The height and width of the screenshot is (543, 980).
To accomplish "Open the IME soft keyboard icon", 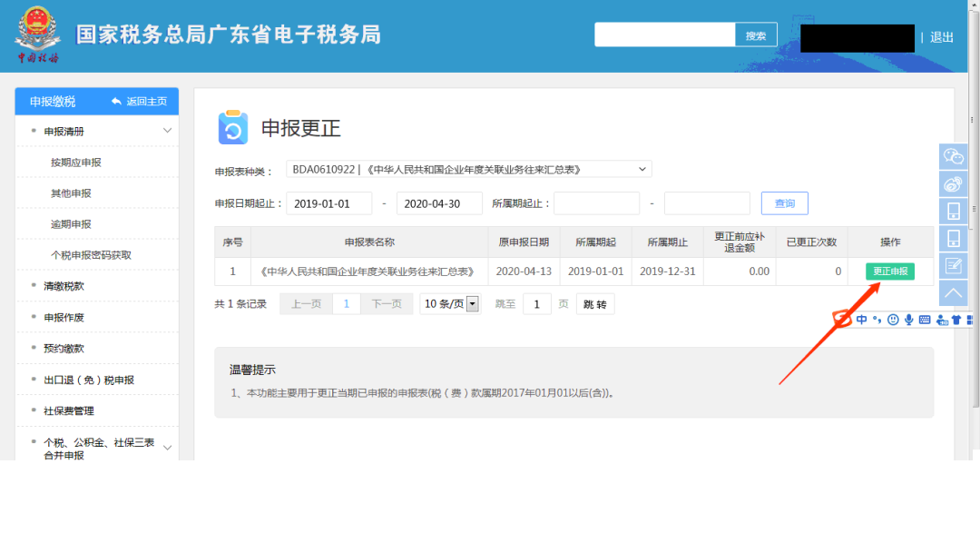I will pos(925,320).
